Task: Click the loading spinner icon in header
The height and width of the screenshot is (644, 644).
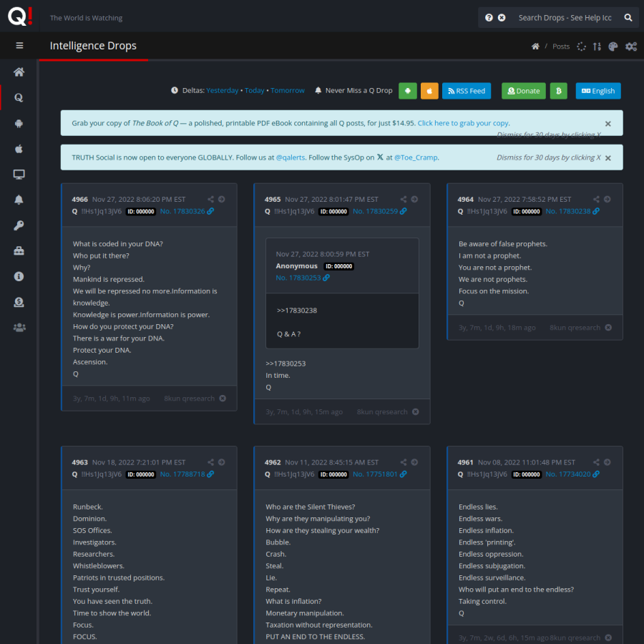Action: tap(581, 47)
